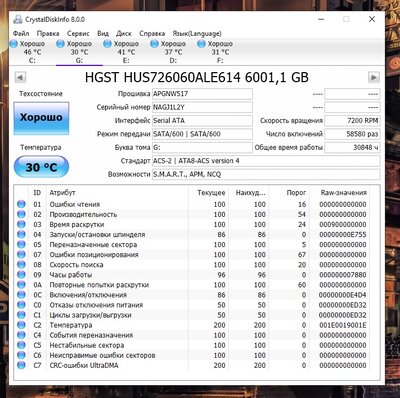Screen dimensions: 400x398
Task: Click status icon for C6 Неисправимые ошибки секторов
Action: tap(21, 355)
